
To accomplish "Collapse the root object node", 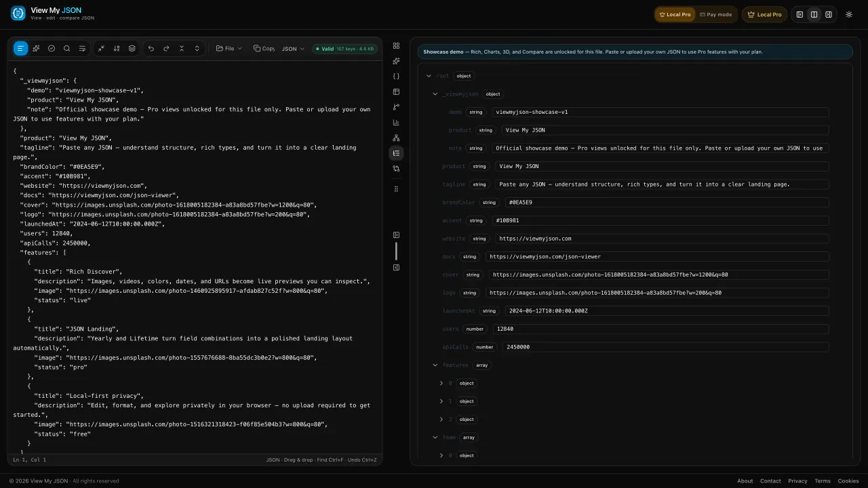I will point(429,76).
